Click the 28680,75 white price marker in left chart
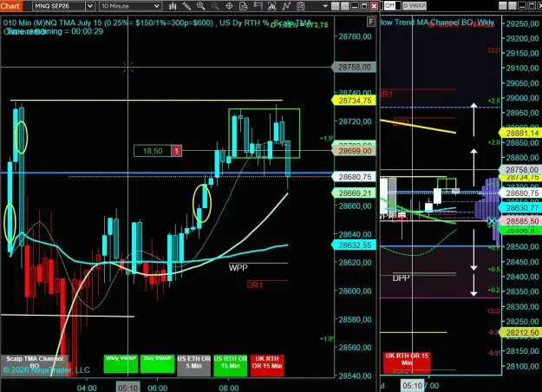 pos(354,177)
